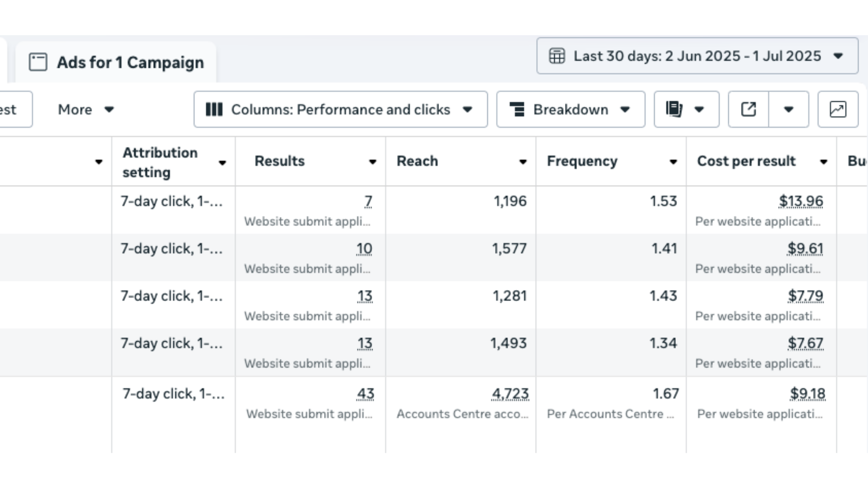868x488 pixels.
Task: Click the Breakdown hierarchy icon
Action: [517, 109]
